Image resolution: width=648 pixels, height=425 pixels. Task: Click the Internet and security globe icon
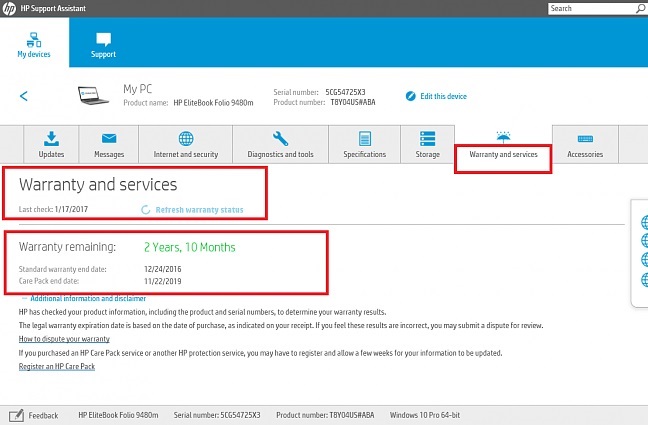point(186,138)
